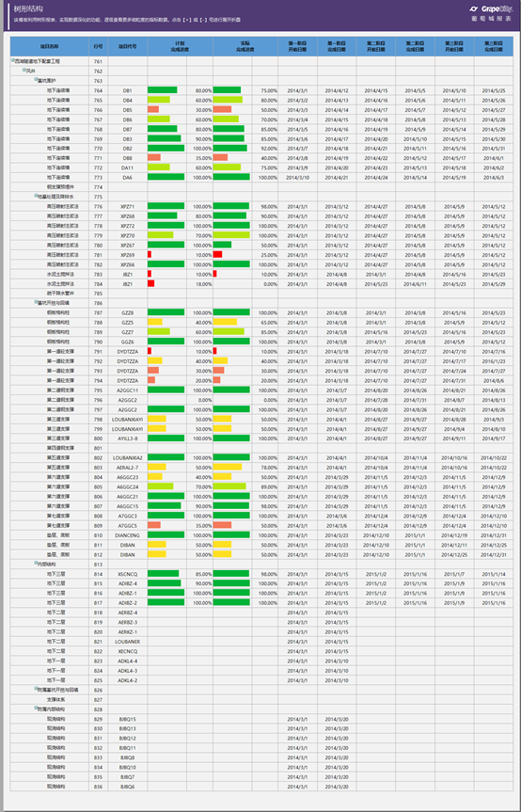Click the 实际完成进度 column header
This screenshot has height=812, width=521.
click(245, 47)
